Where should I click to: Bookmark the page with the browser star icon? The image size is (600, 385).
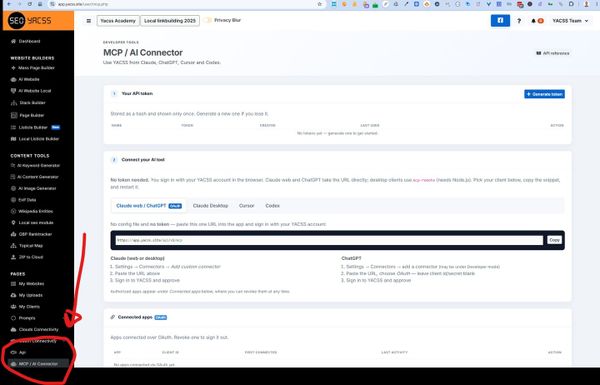click(x=320, y=4)
